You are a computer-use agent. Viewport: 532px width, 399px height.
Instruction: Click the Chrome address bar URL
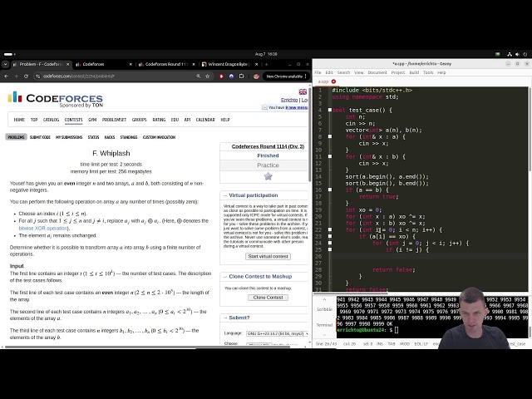coord(79,76)
